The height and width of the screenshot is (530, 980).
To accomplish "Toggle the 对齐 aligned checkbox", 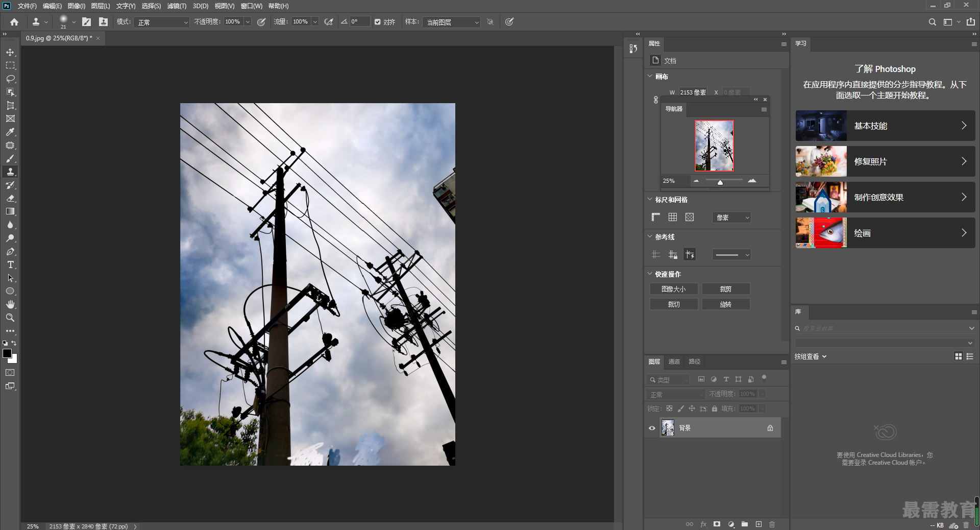I will pyautogui.click(x=378, y=22).
